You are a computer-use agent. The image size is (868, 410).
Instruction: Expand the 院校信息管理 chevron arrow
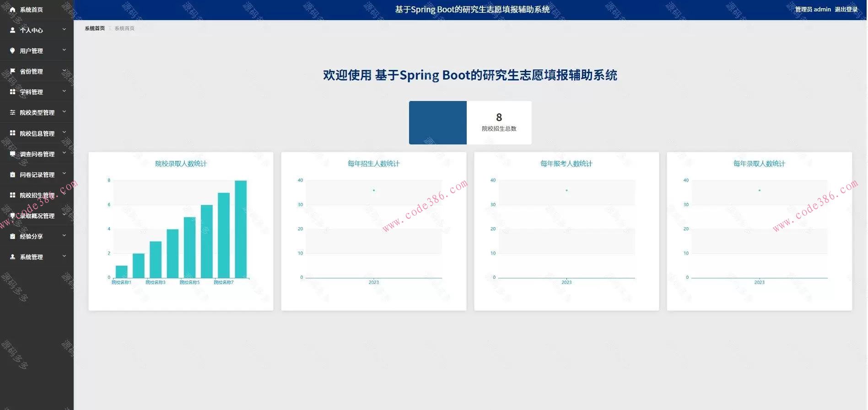pos(64,133)
